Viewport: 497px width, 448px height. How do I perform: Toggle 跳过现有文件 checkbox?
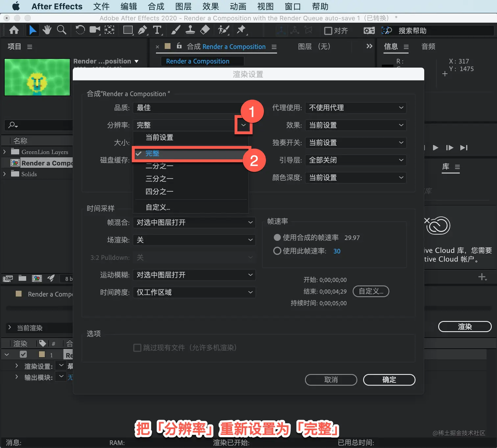(x=137, y=348)
